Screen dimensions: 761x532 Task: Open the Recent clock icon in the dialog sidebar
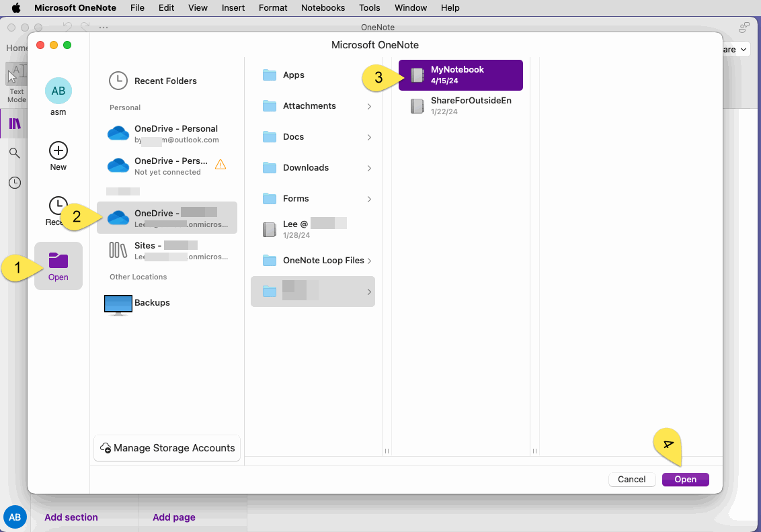(58, 206)
